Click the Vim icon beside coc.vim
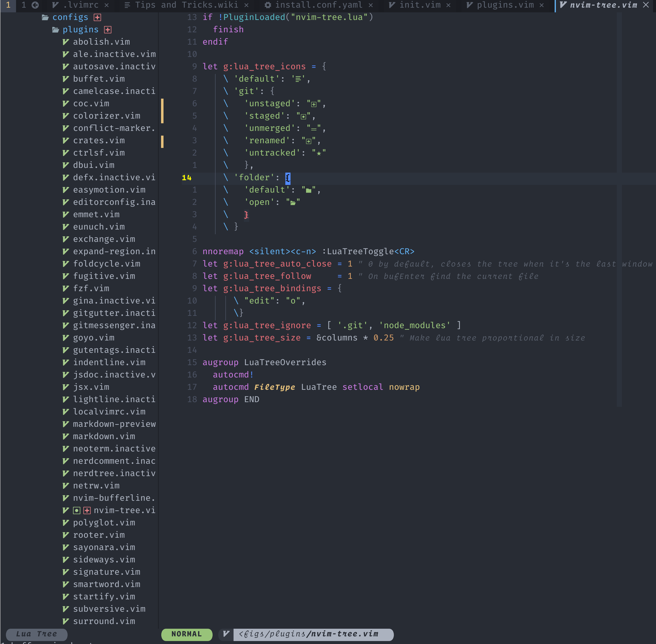 [66, 104]
